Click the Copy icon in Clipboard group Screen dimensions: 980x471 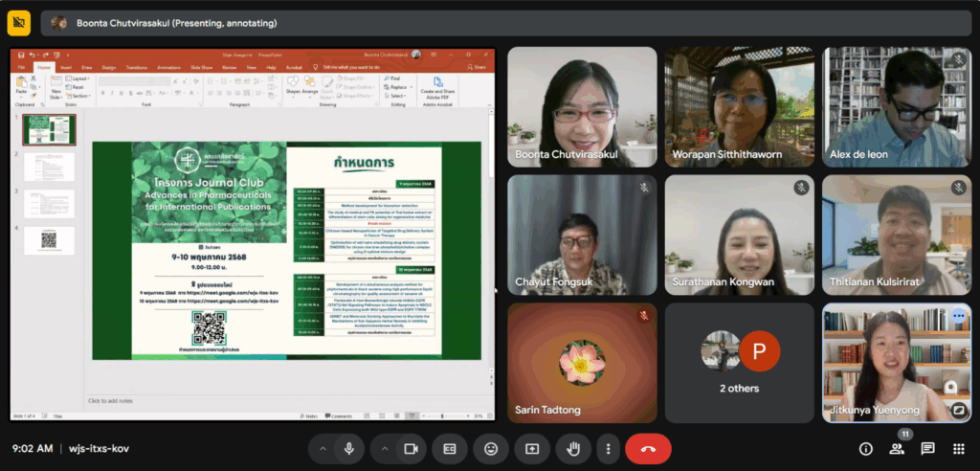[33, 87]
